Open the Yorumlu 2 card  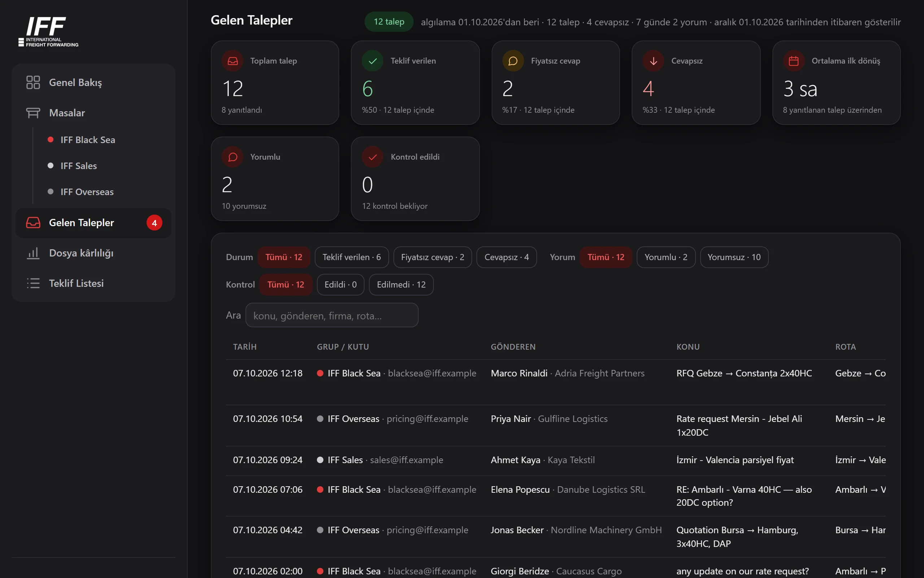275,179
